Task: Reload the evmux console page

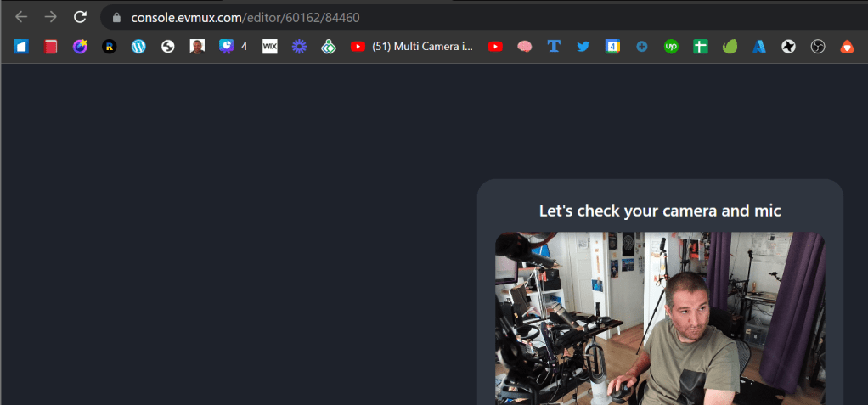Action: [81, 17]
